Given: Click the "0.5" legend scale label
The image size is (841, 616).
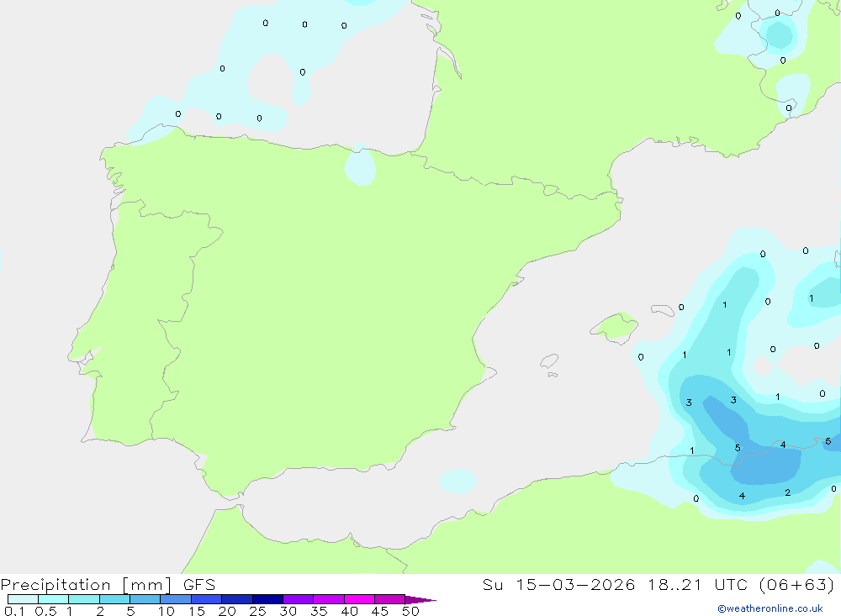Looking at the screenshot, I should (45, 611).
